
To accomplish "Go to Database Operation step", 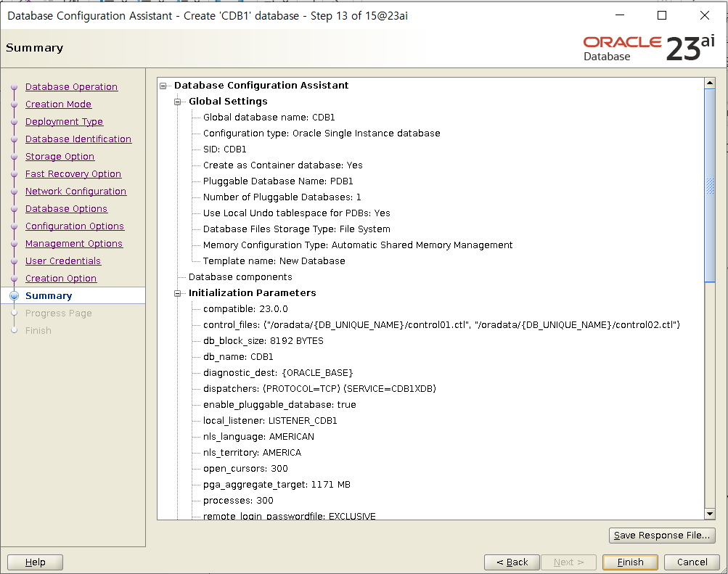I will [x=72, y=87].
